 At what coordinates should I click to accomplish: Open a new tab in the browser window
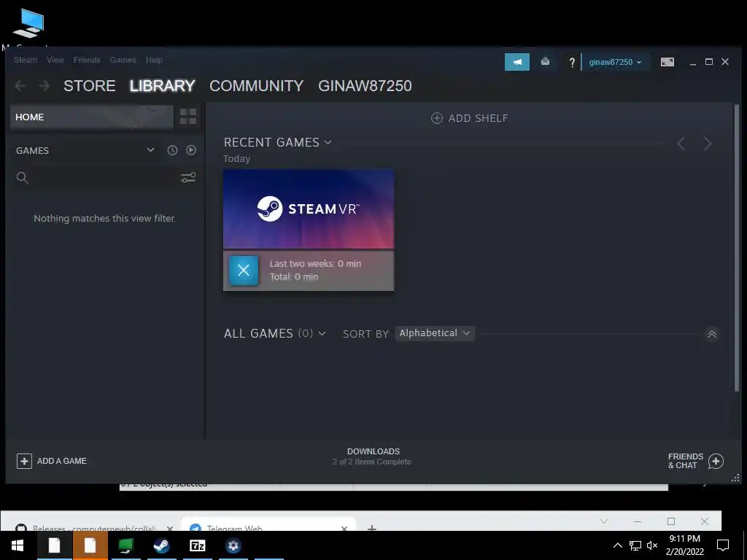372,528
